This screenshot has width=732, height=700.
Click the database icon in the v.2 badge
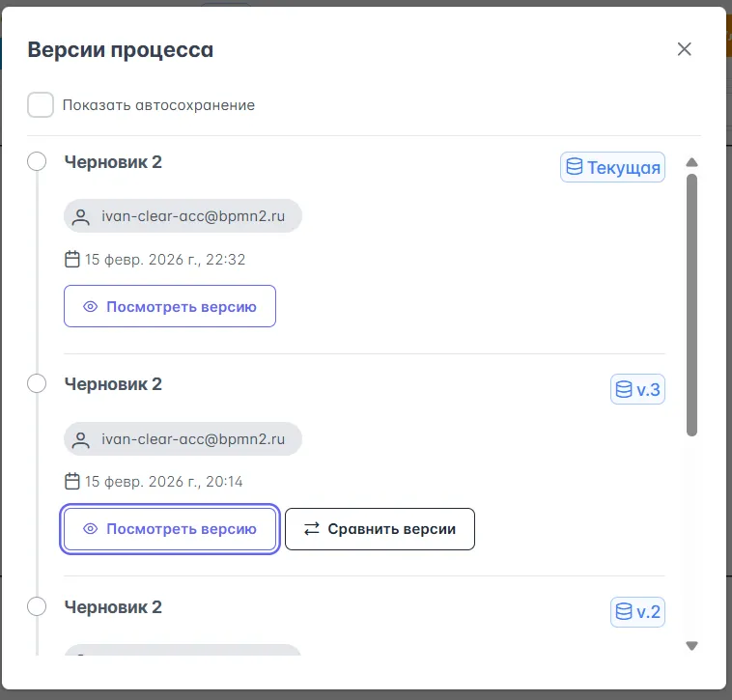624,612
